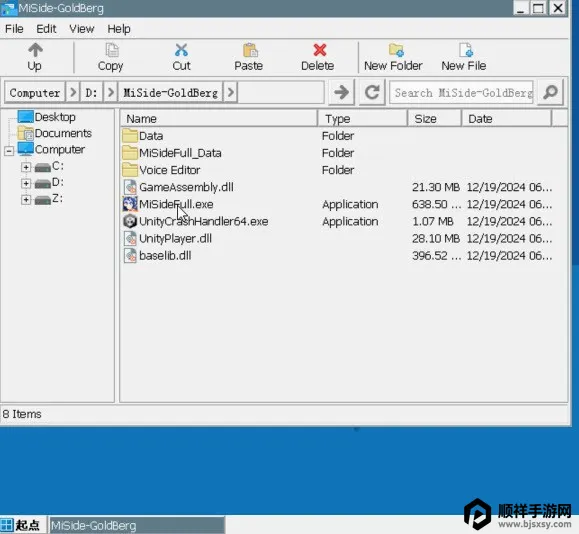Refresh the folder listing

[x=372, y=92]
